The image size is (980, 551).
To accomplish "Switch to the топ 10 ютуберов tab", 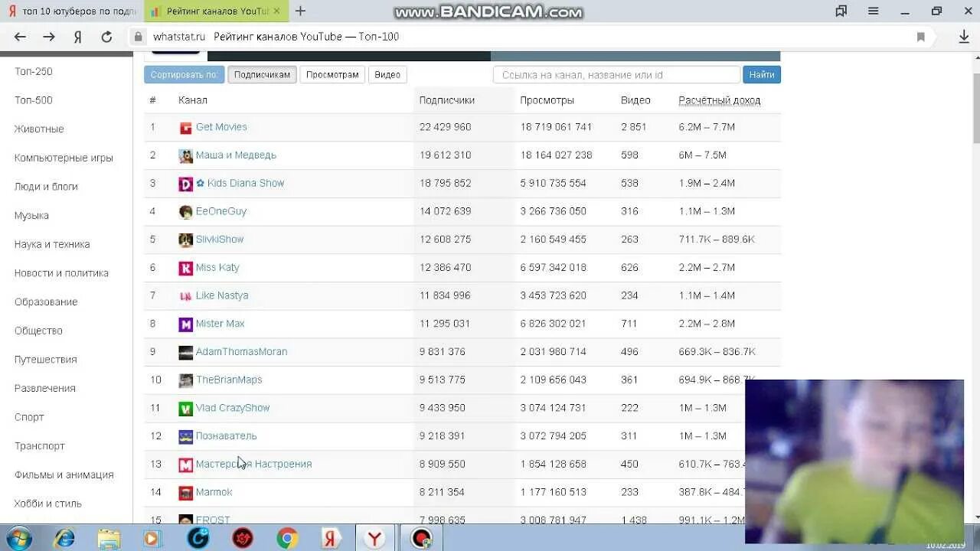I will (x=72, y=11).
